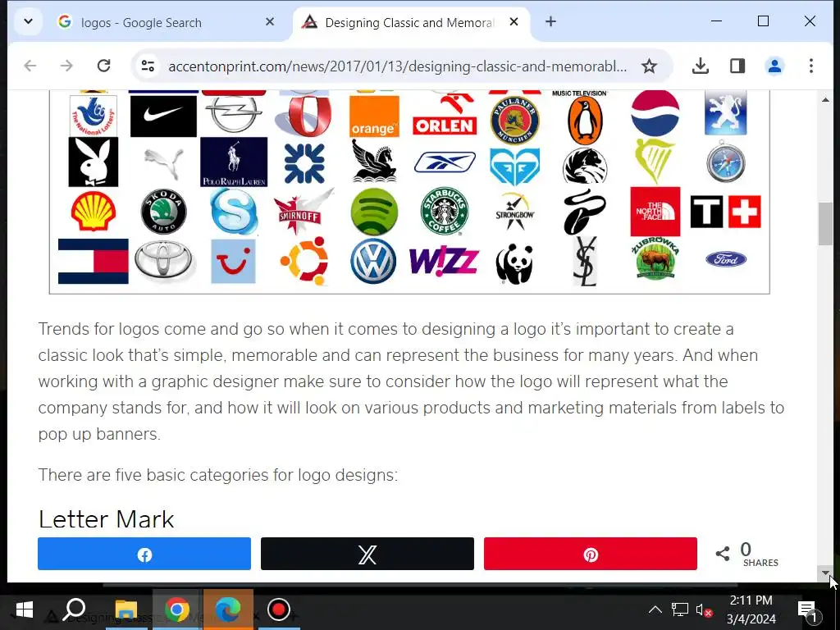
Task: Click the Polo Ralph Lauren logo
Action: pos(234,162)
